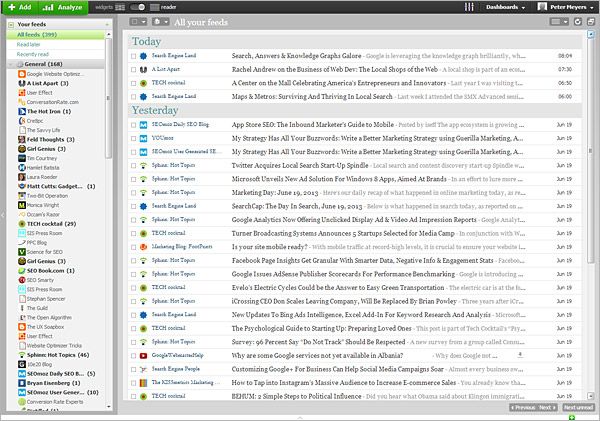Click the Matt Cutts feed icon

point(21,186)
